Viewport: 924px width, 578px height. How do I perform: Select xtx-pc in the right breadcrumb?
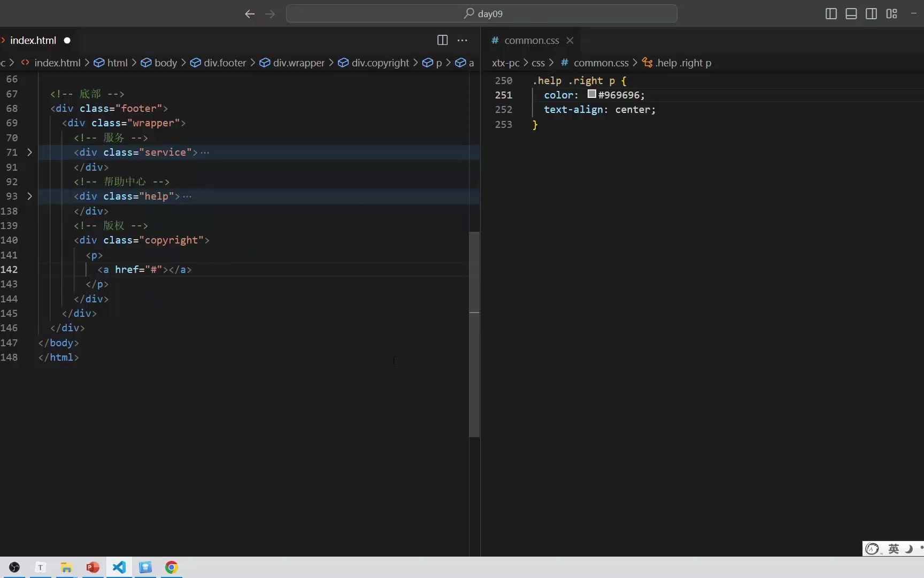pos(505,63)
